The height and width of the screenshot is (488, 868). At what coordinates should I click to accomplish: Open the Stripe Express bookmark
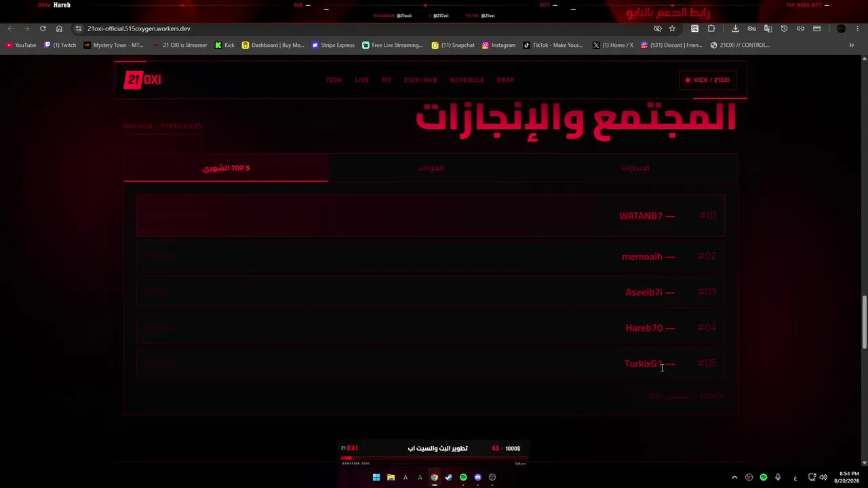(333, 45)
